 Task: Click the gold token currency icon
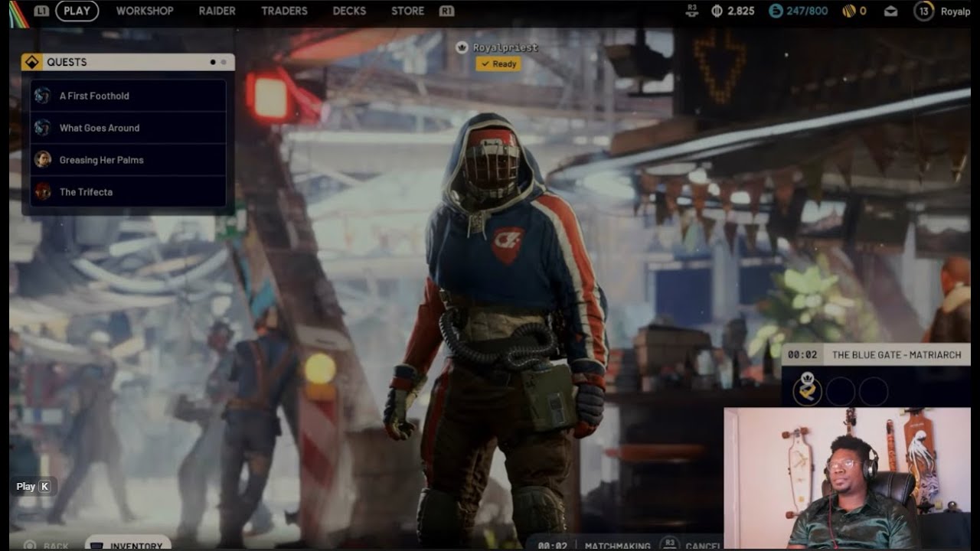click(x=848, y=11)
